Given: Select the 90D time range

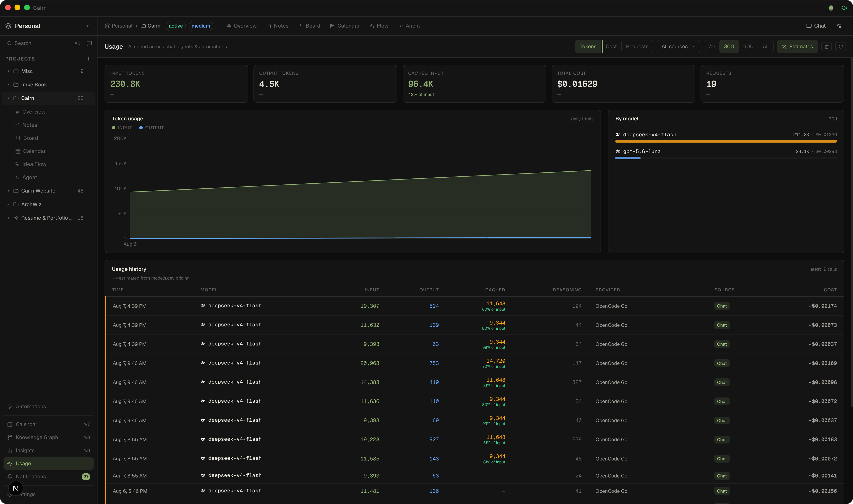Looking at the screenshot, I should click(x=748, y=47).
